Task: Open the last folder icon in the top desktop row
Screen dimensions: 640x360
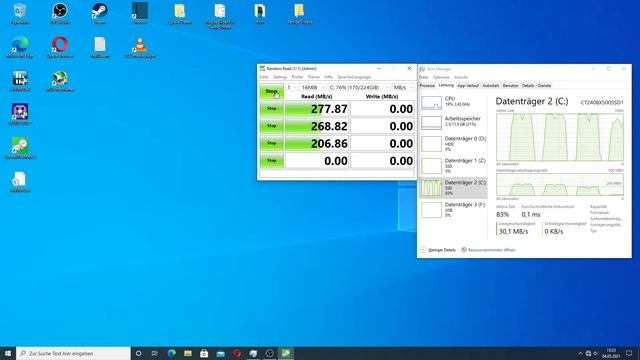Action: click(300, 13)
